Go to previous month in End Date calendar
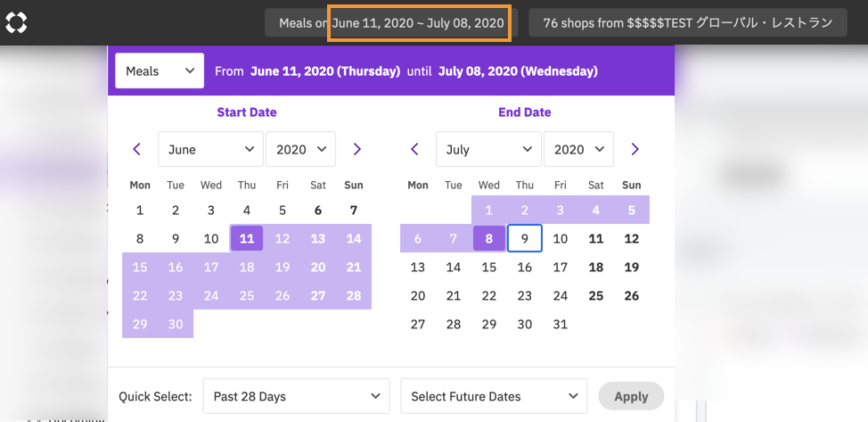The height and width of the screenshot is (422, 868). tap(414, 149)
